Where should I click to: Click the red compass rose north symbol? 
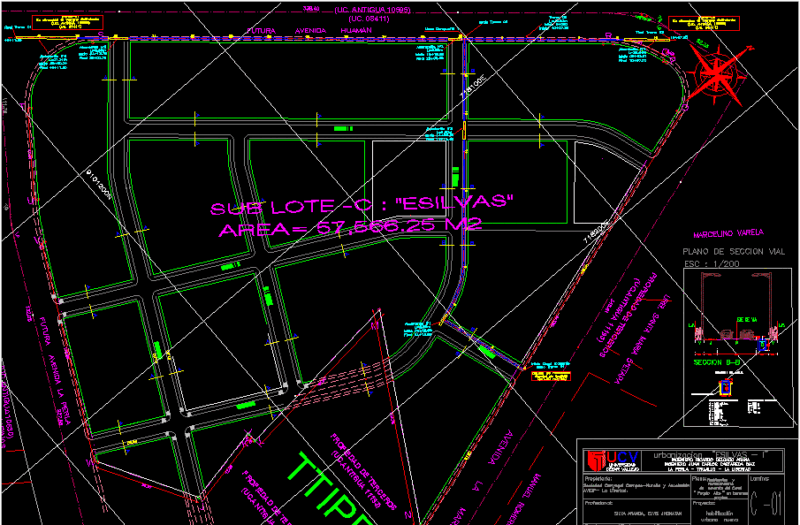(718, 75)
